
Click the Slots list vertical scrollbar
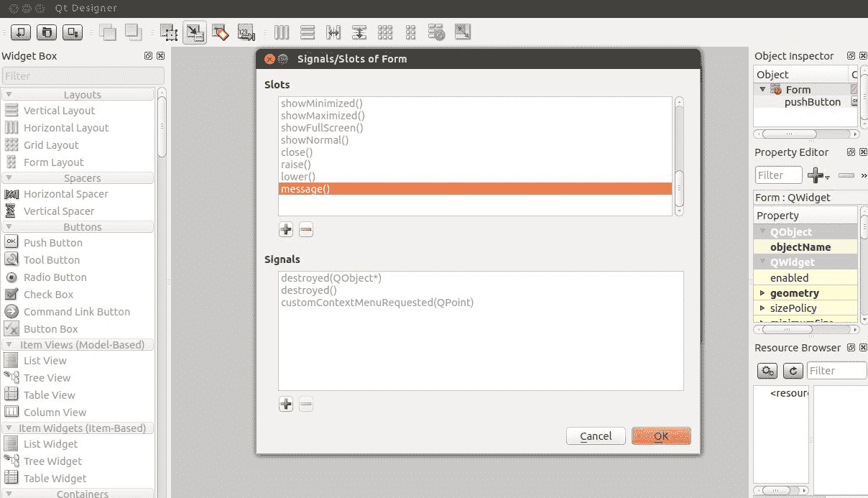tap(679, 181)
